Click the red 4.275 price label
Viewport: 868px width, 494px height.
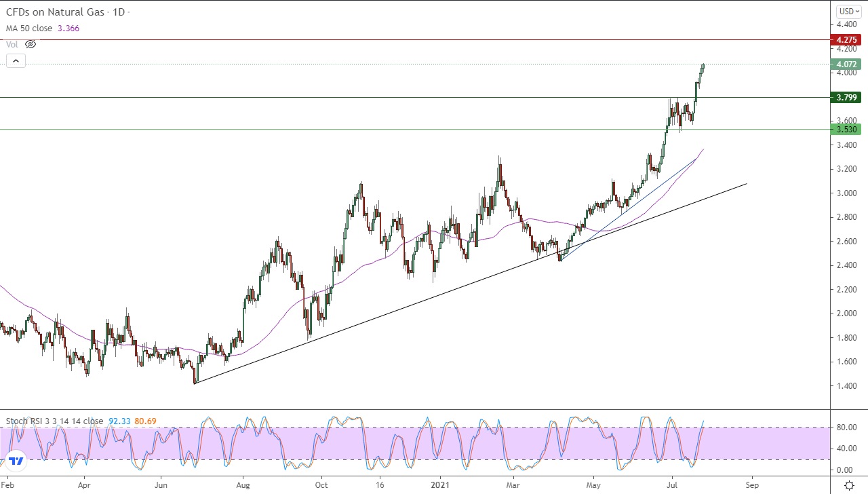(846, 40)
